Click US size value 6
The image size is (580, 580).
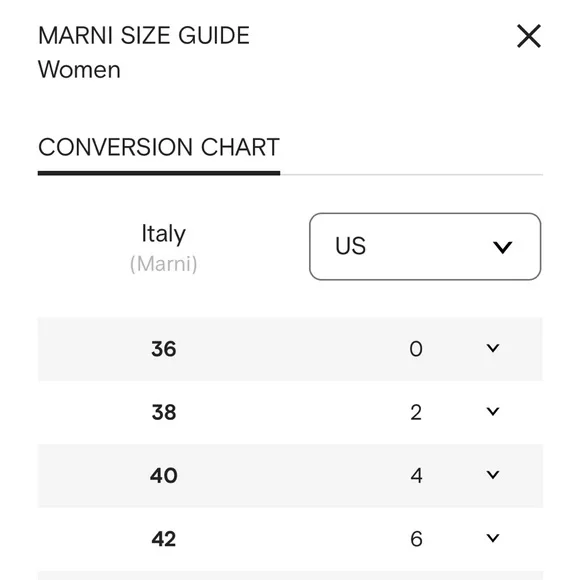(417, 539)
